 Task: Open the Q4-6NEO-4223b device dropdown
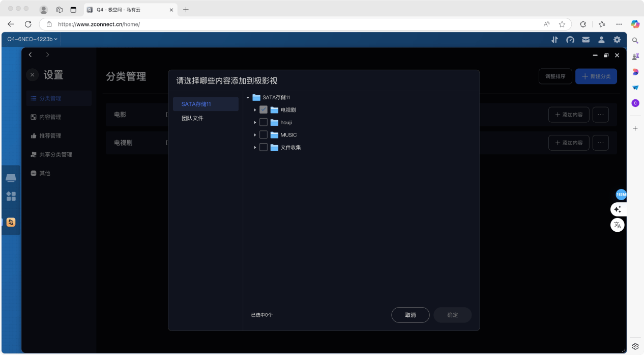(32, 39)
